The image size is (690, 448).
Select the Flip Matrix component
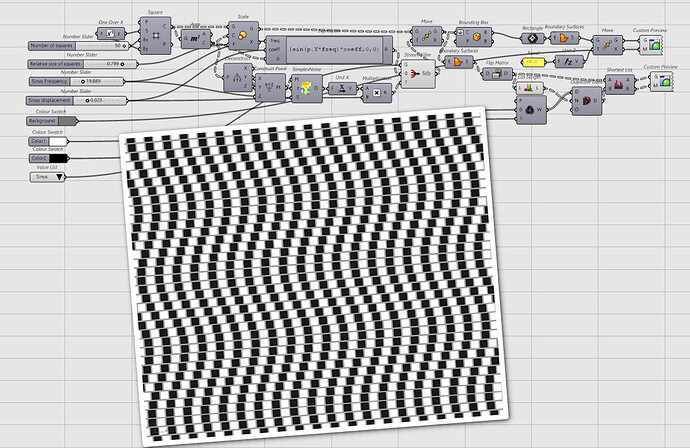(497, 73)
